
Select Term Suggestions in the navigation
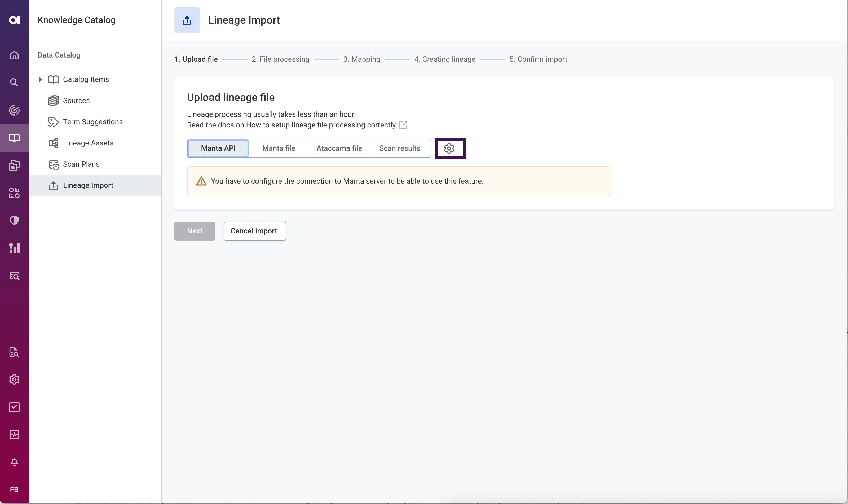point(93,122)
